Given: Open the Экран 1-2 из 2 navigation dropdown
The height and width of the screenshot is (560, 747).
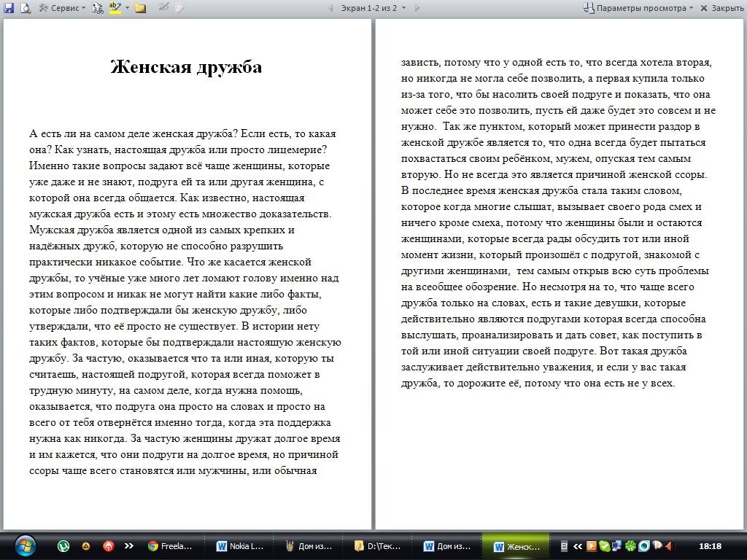Looking at the screenshot, I should [x=373, y=7].
